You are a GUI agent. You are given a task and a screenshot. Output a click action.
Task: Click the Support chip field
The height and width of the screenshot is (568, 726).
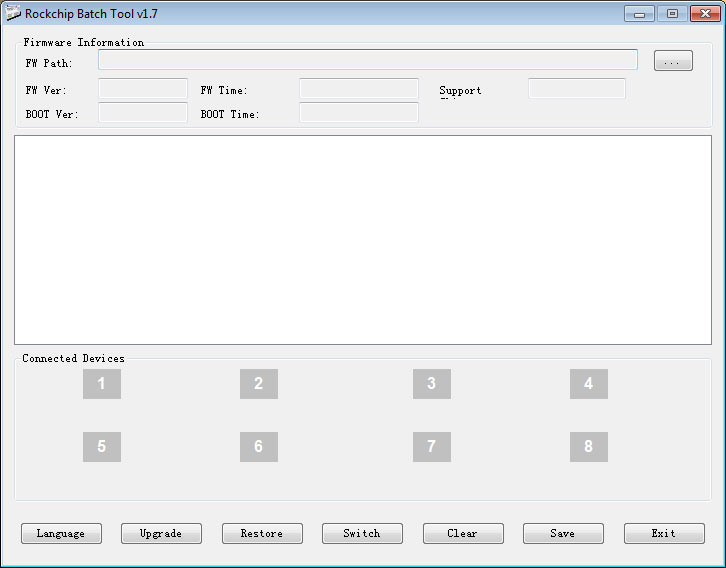[577, 88]
